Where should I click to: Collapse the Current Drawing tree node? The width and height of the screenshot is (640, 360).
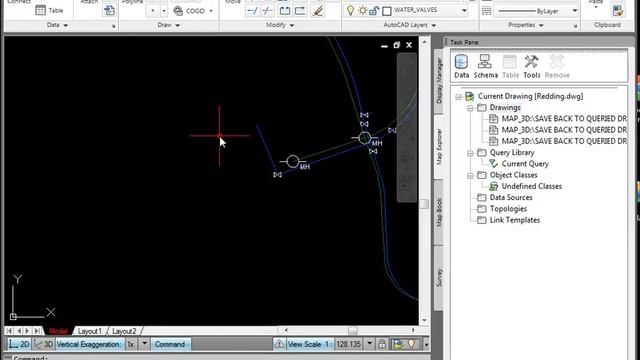pos(458,97)
